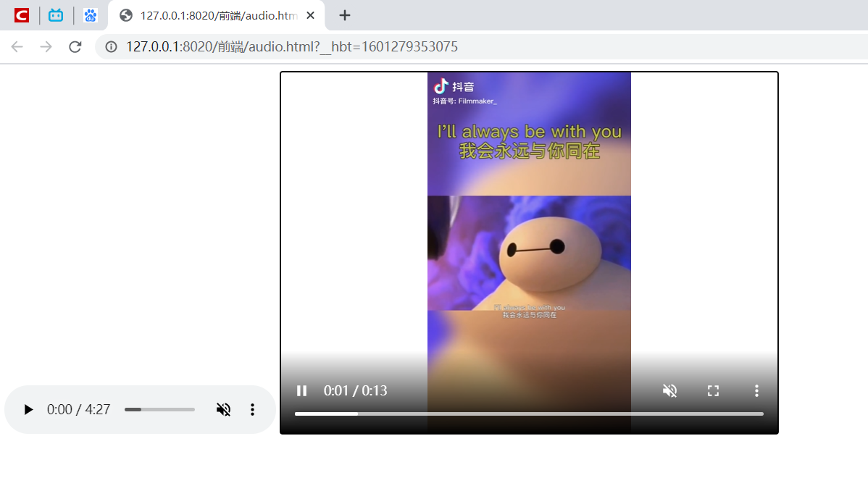Seek to the middle of the video progress bar
The image size is (868, 499).
[x=529, y=414]
